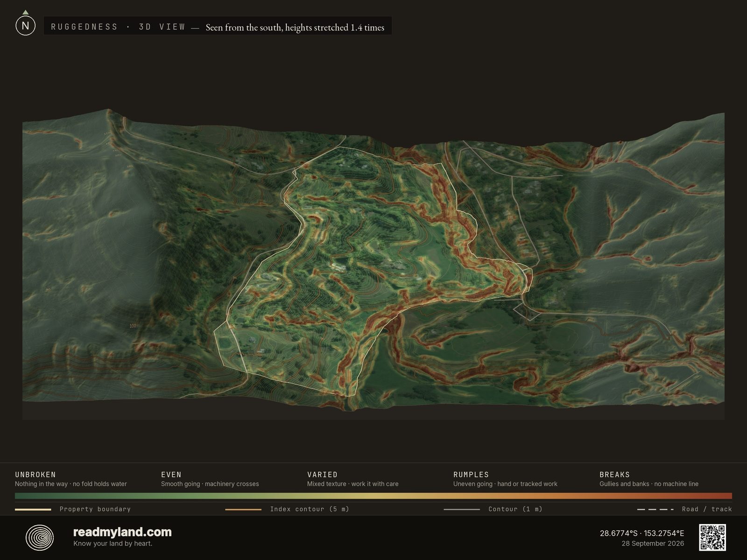Click the coordinates 28.6774°S · 153.2754°E
This screenshot has height=560, width=747.
click(642, 533)
